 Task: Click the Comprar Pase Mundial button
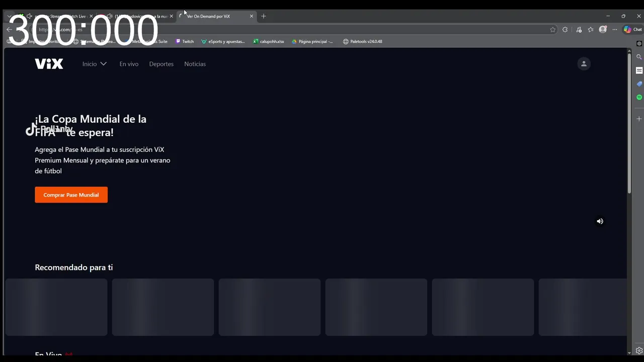pos(71,195)
